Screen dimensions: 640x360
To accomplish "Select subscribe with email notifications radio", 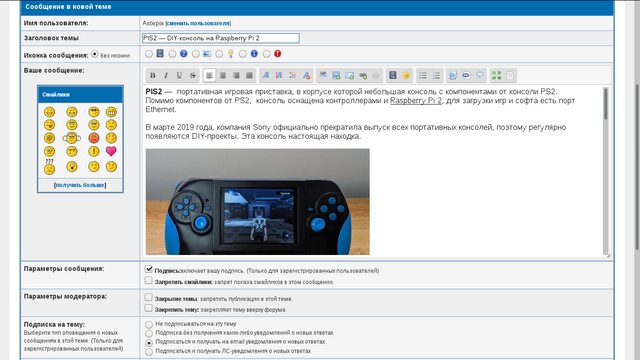I will click(149, 343).
